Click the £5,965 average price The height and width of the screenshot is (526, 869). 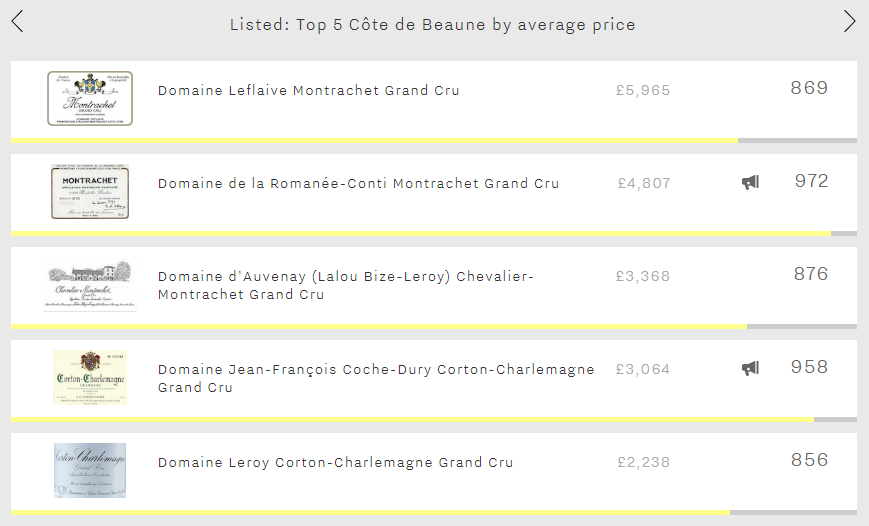(x=643, y=90)
